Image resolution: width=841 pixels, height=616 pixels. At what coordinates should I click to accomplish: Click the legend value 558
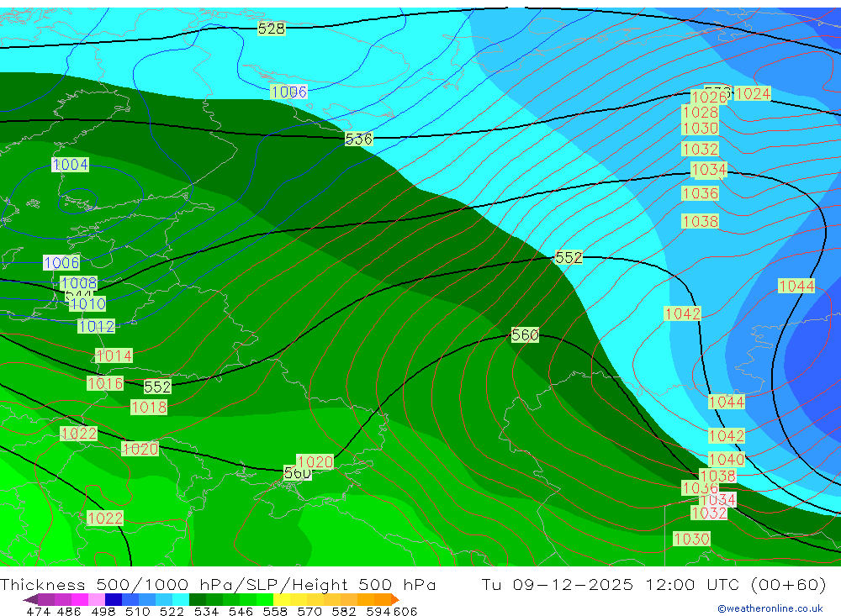[x=275, y=611]
